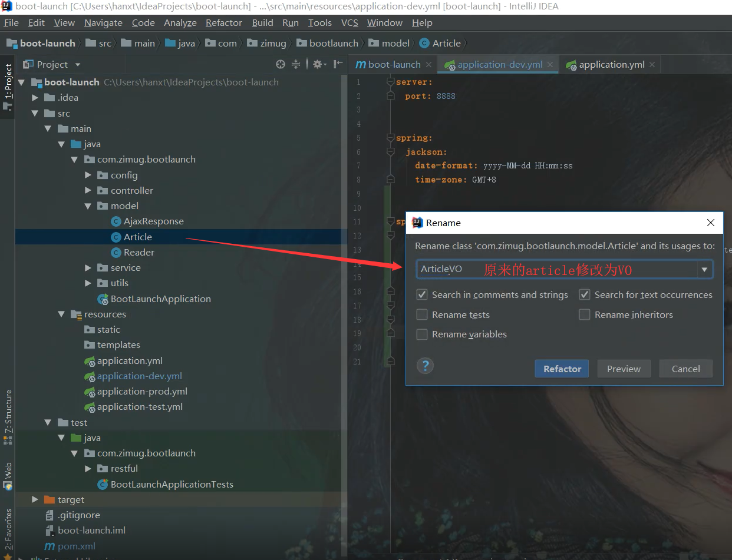The width and height of the screenshot is (732, 560).
Task: Collapse the resources folder
Action: (61, 314)
